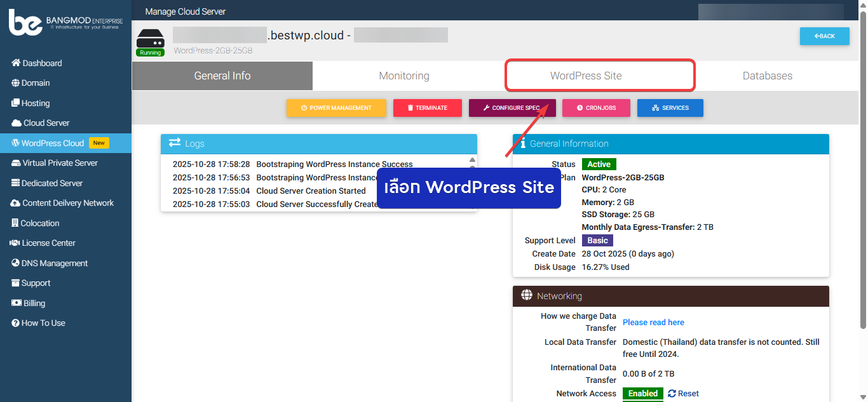Open Hosting in the sidebar
868x402 pixels.
tap(36, 103)
